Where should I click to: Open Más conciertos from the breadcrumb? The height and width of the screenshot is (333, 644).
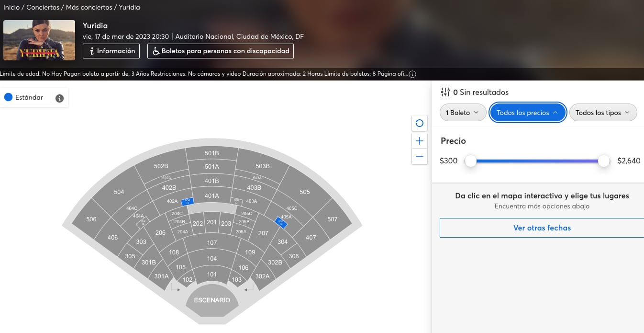(x=89, y=7)
